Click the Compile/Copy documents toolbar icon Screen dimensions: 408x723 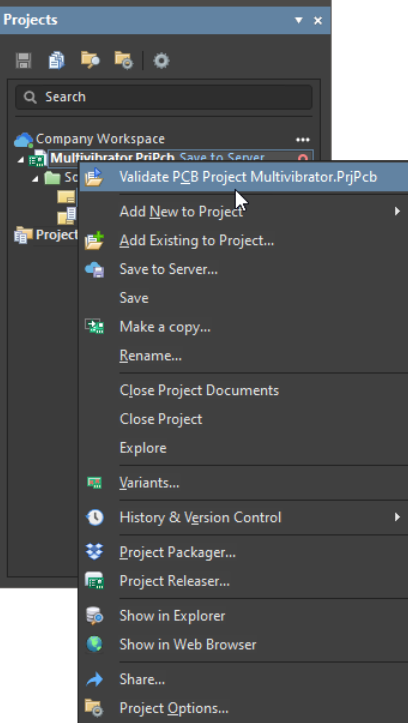coord(56,60)
